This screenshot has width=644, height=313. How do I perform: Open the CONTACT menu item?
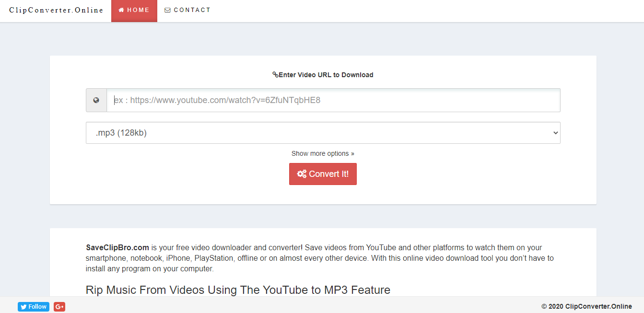[x=187, y=10]
